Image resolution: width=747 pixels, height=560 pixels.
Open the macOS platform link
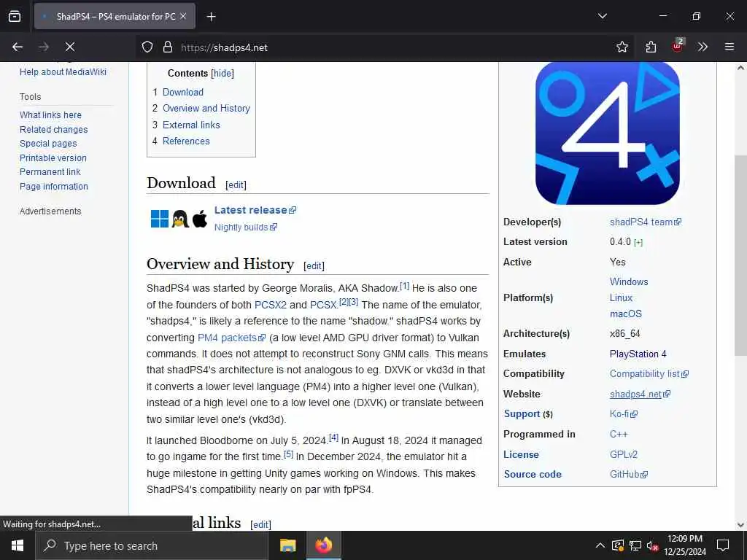point(625,314)
